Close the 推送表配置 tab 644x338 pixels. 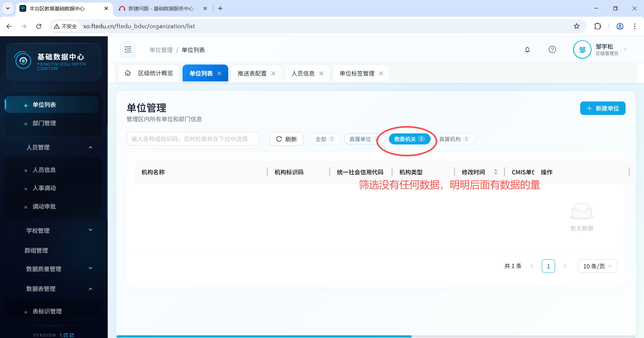(274, 74)
